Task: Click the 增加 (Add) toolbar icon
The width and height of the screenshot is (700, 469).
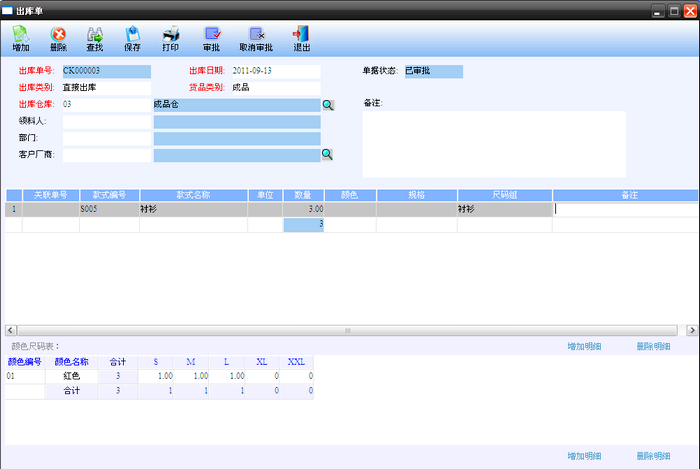Action: click(20, 37)
